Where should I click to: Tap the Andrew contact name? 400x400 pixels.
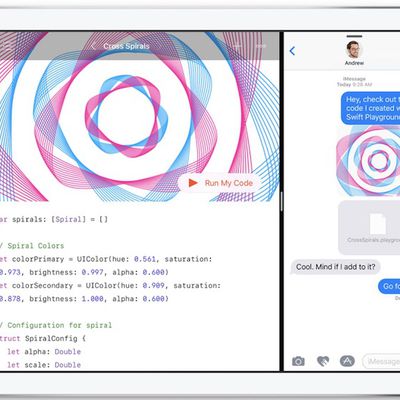(354, 63)
